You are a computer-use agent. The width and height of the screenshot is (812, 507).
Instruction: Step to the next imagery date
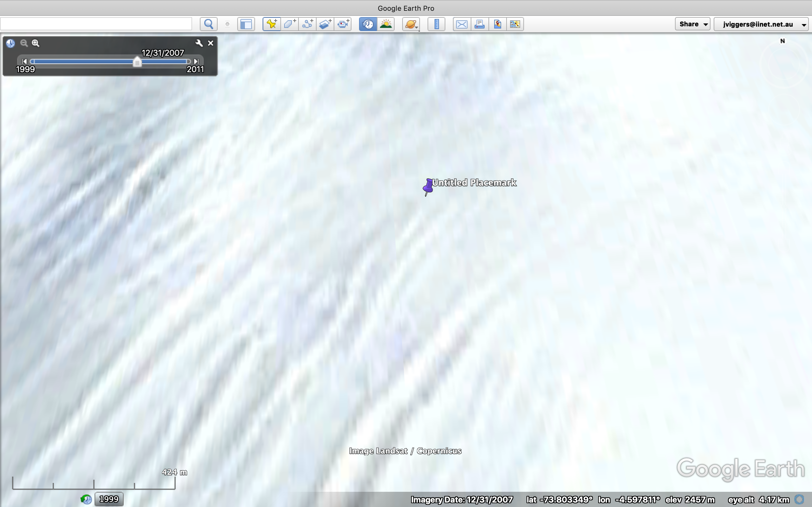196,61
